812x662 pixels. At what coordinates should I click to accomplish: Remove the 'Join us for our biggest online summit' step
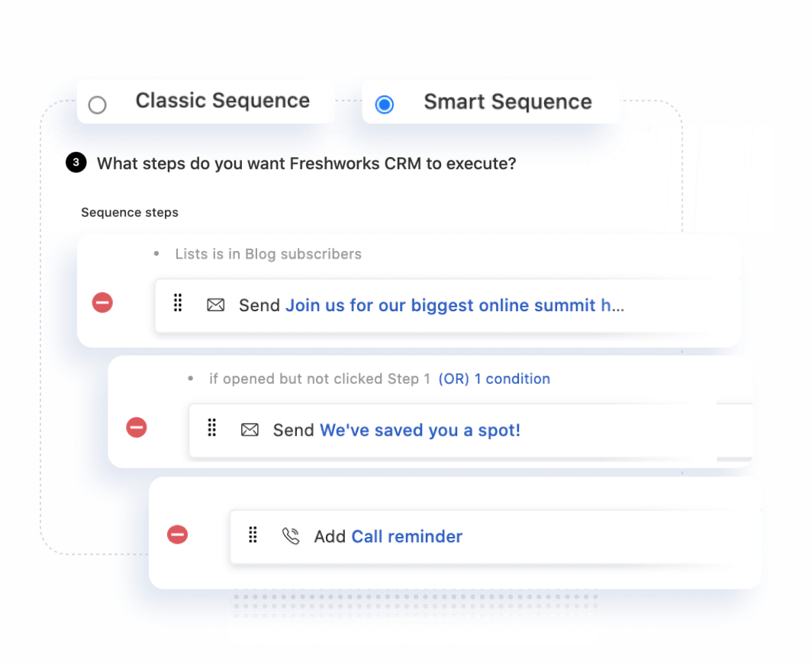click(x=102, y=303)
